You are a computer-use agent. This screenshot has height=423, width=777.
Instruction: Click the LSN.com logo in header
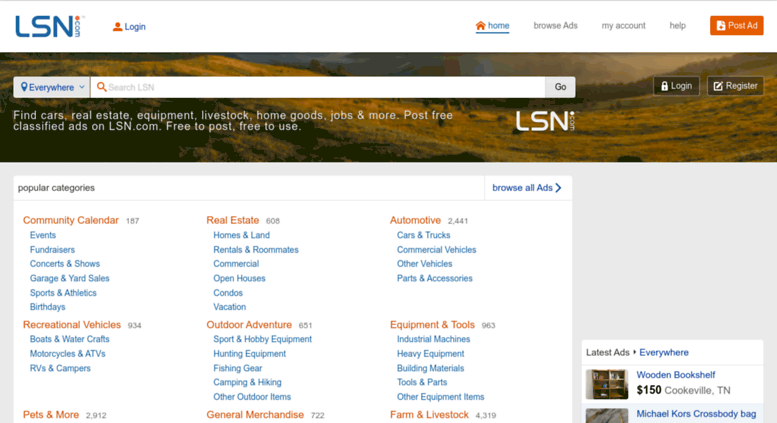point(50,26)
